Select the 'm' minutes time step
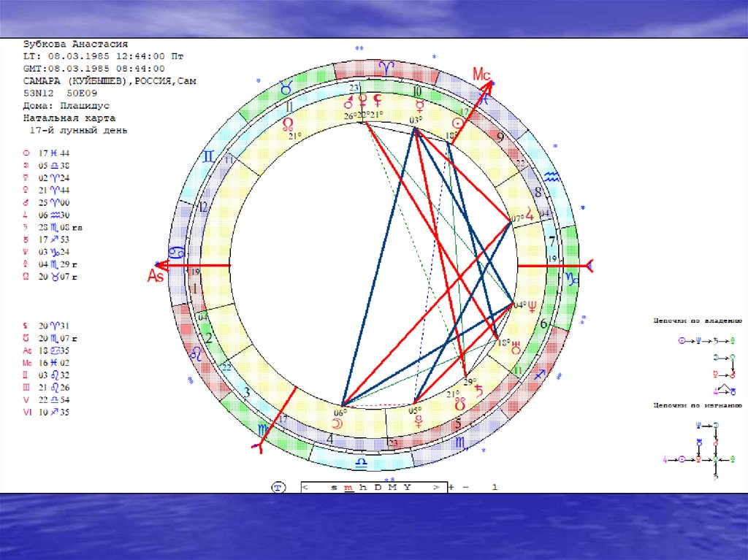 [348, 487]
